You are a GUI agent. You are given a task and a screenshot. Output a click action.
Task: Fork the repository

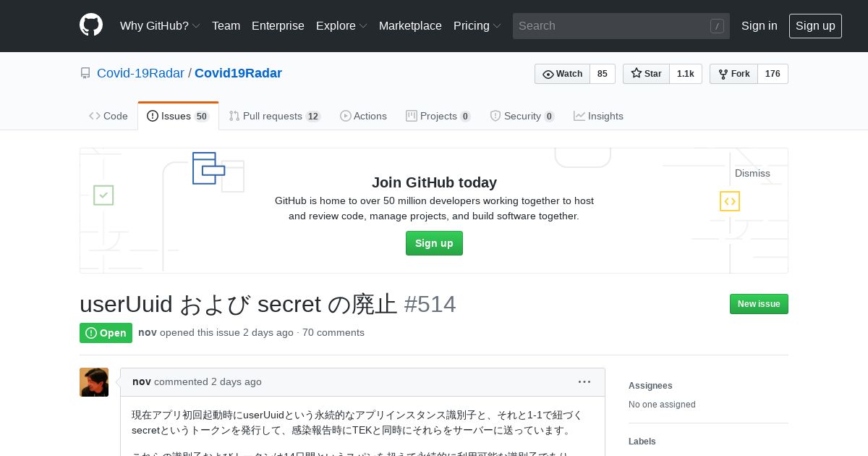[x=733, y=74]
